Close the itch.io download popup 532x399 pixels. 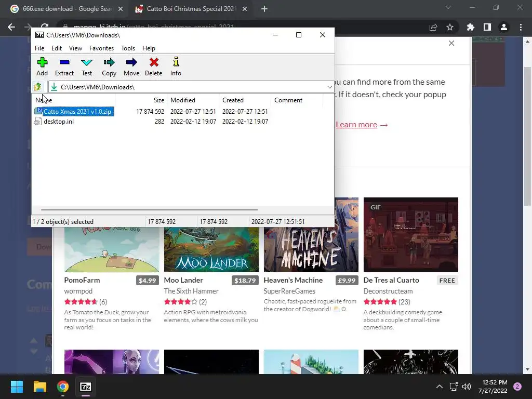(451, 43)
